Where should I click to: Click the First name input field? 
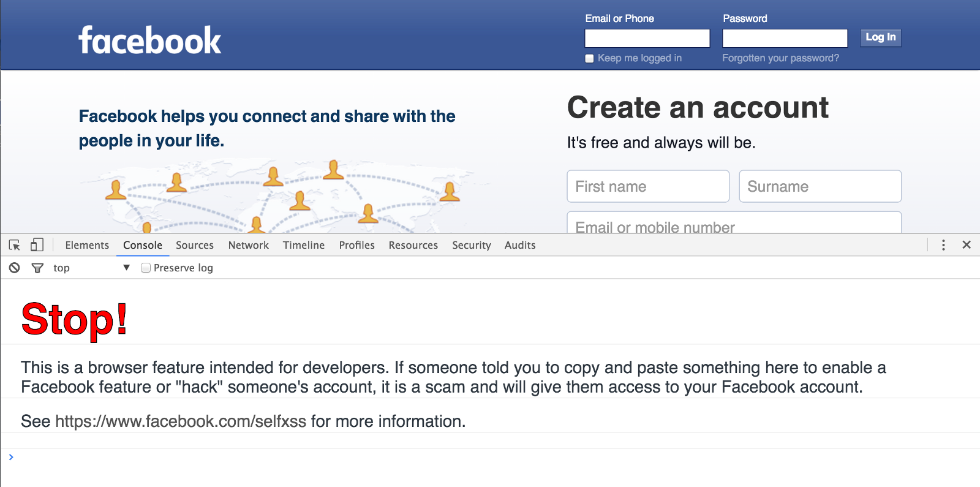click(x=648, y=186)
